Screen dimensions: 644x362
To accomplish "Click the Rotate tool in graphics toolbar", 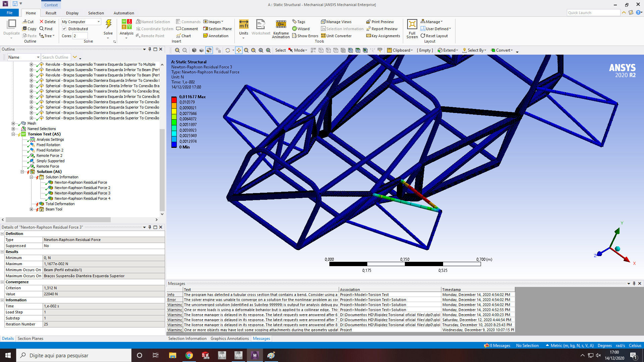I will click(228, 50).
